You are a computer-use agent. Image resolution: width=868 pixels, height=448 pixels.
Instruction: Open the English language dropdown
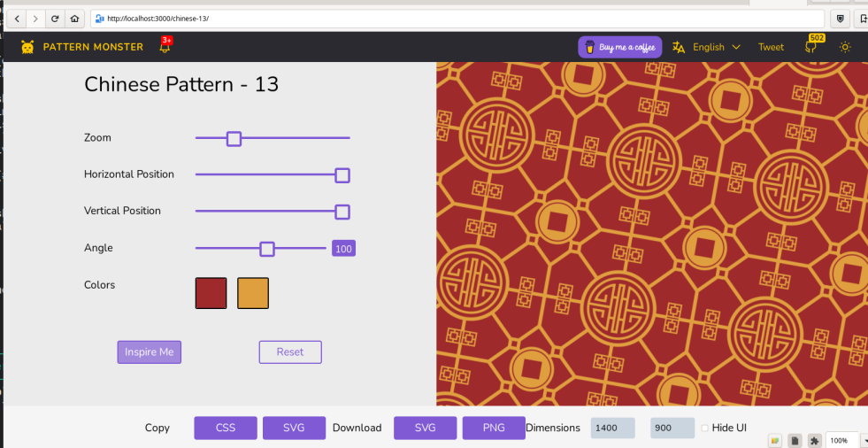717,47
